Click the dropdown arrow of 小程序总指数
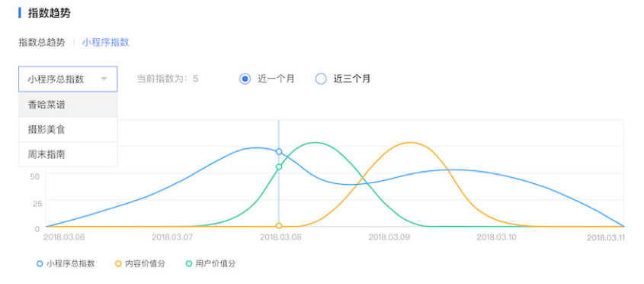This screenshot has height=284, width=644. point(104,79)
